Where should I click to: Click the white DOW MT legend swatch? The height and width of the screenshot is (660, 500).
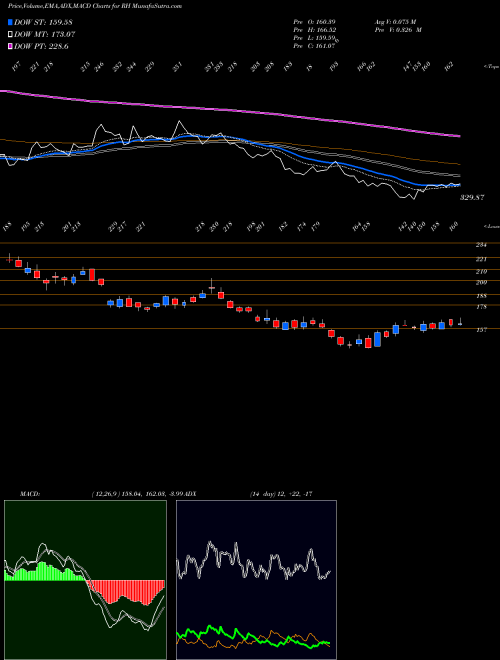(10, 35)
